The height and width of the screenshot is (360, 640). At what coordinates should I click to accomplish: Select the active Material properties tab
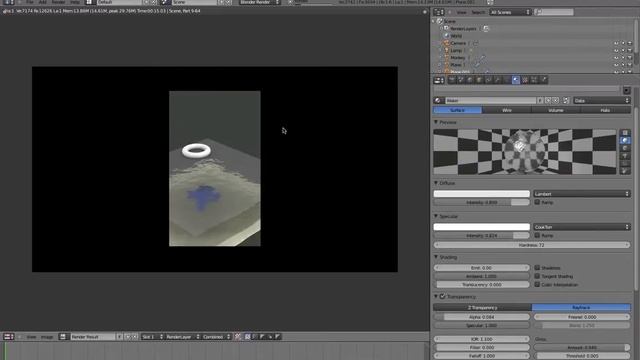click(516, 80)
